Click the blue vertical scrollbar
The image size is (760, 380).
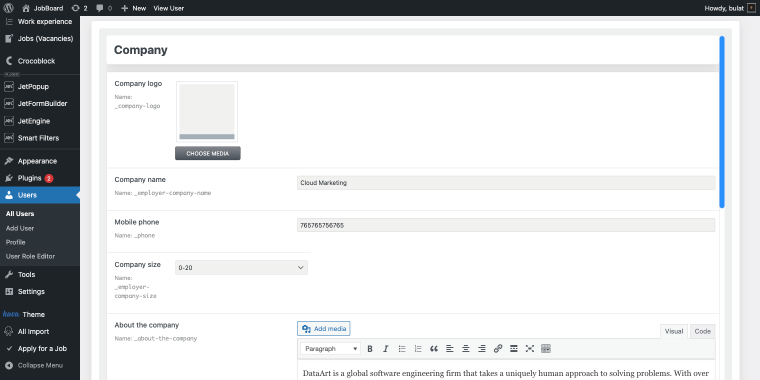click(x=722, y=122)
